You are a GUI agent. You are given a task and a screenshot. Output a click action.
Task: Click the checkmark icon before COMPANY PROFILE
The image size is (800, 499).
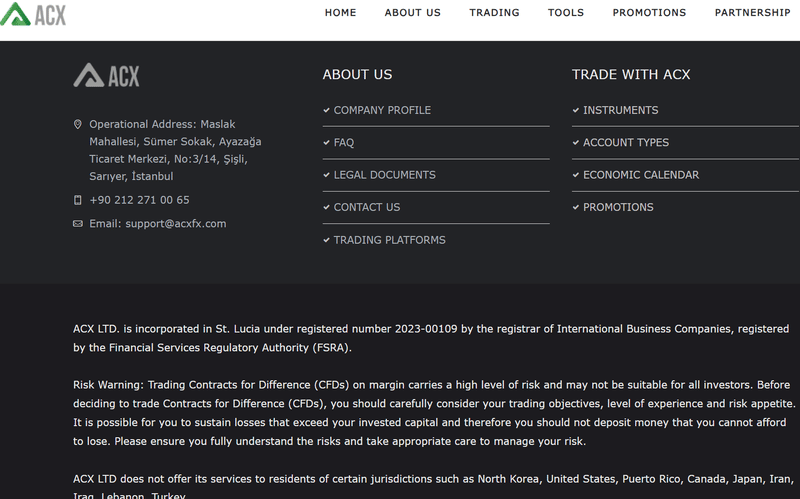tap(327, 110)
